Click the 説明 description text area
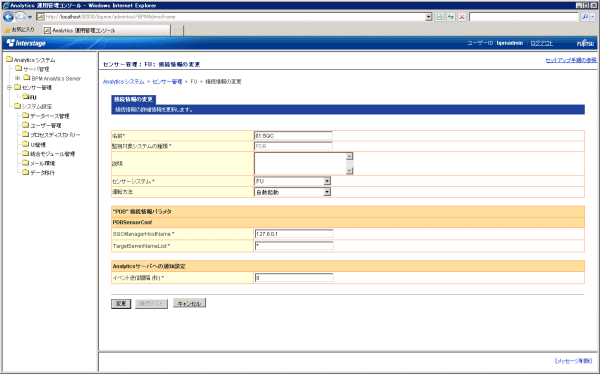 click(x=303, y=163)
